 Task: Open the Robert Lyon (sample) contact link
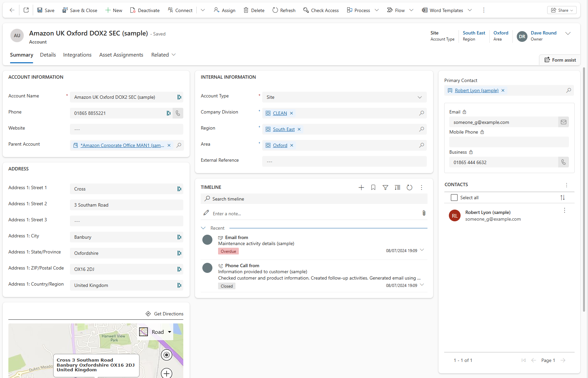(x=476, y=90)
